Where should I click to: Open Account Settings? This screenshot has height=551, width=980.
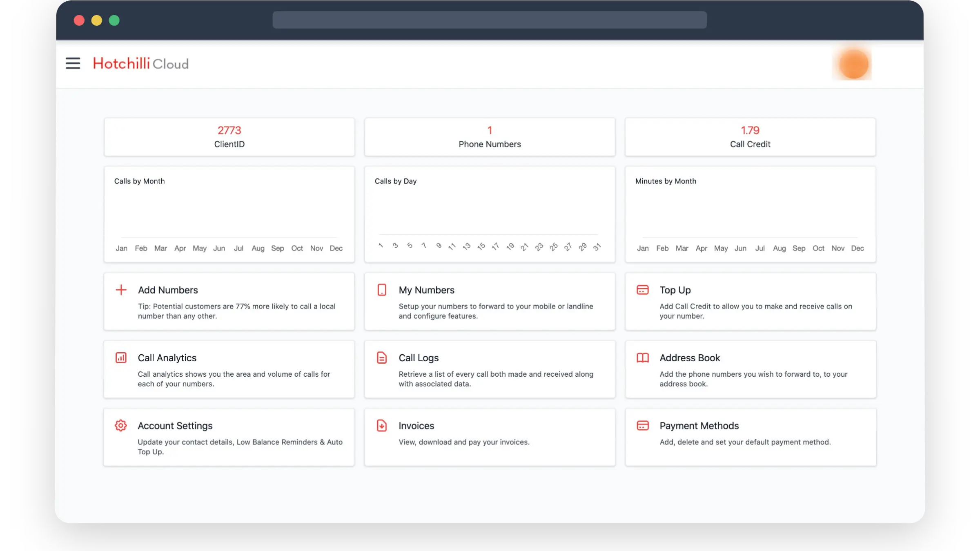point(229,437)
